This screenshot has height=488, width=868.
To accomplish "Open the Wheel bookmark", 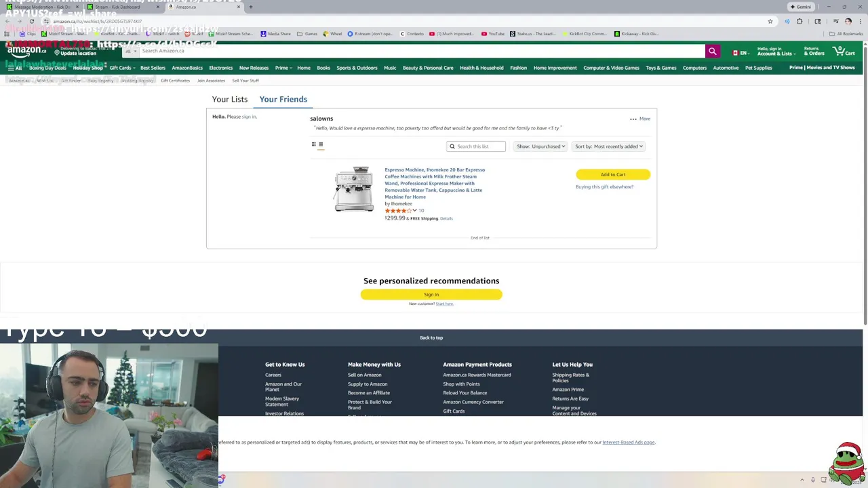I will pos(332,34).
